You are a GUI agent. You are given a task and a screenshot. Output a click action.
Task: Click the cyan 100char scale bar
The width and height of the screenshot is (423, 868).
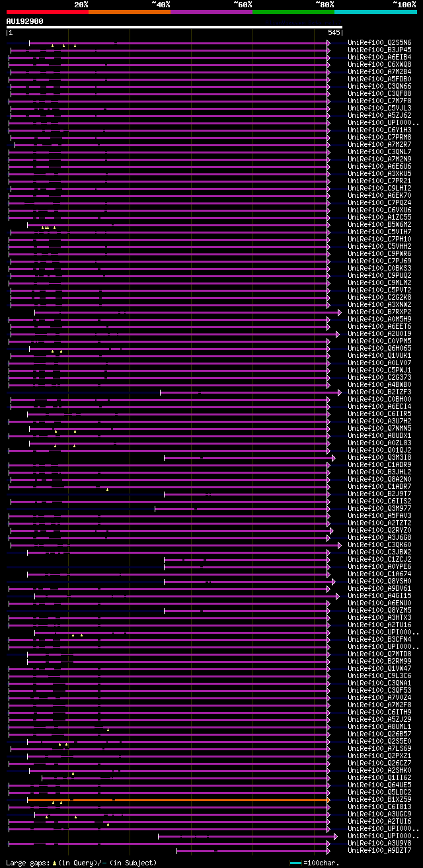click(296, 863)
